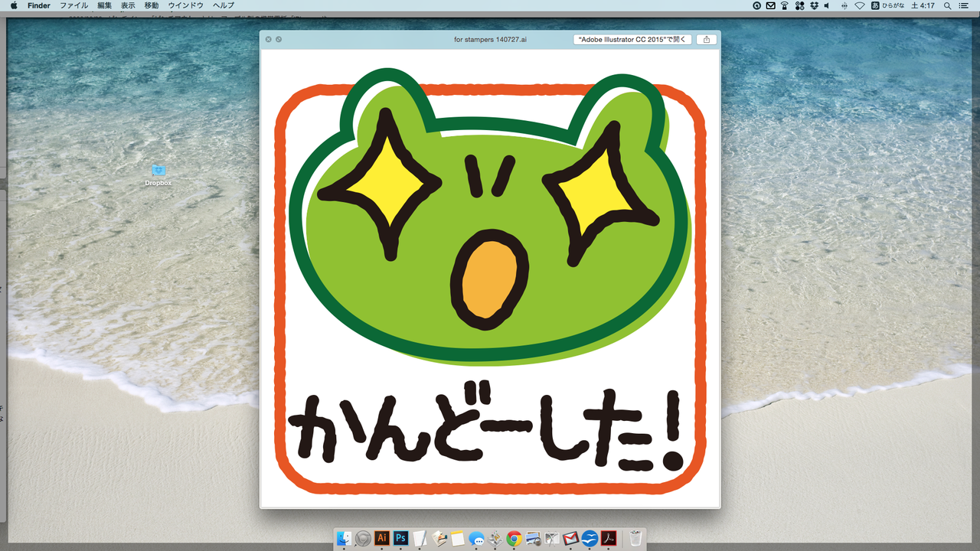Open the ひらがな input source menu

tap(887, 5)
